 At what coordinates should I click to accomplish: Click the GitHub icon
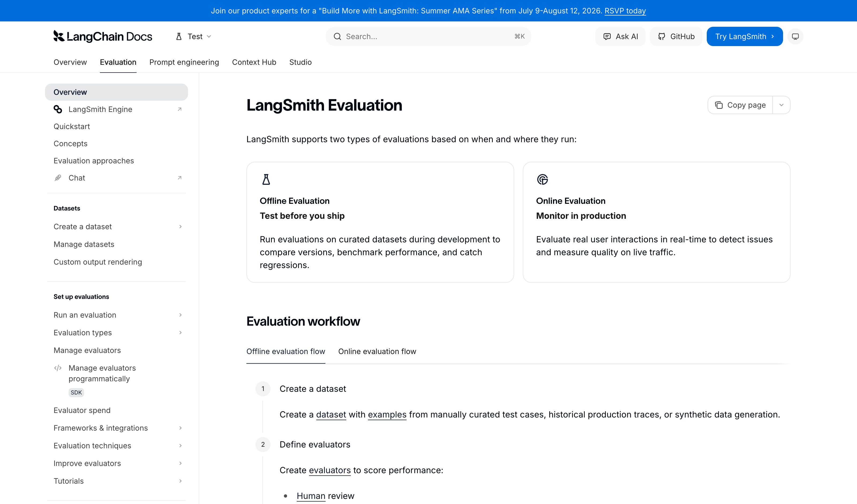click(x=661, y=36)
